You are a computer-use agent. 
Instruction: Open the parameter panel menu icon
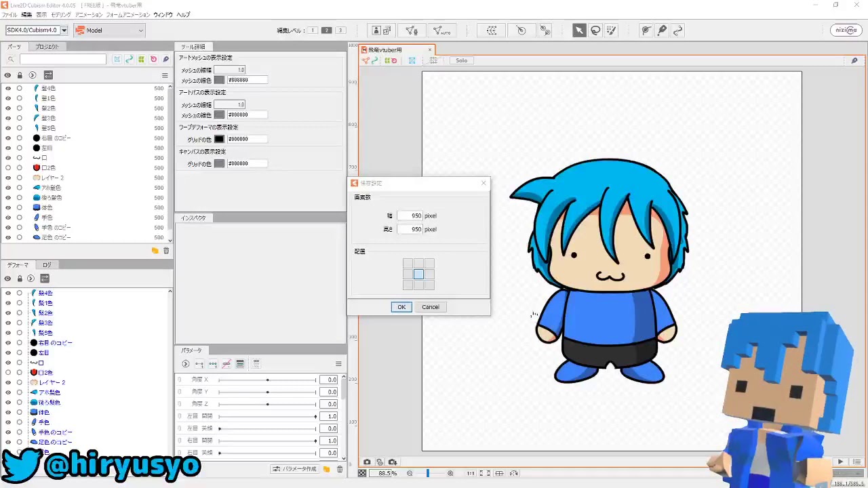338,364
